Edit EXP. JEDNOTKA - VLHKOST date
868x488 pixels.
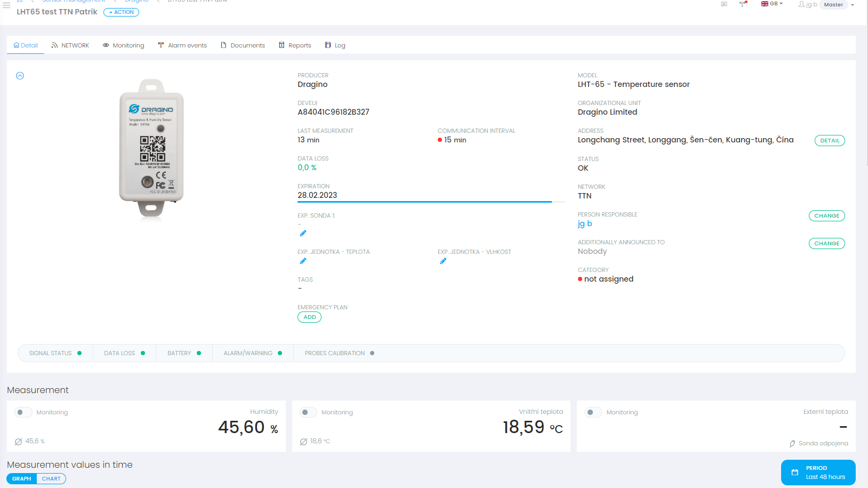(443, 261)
